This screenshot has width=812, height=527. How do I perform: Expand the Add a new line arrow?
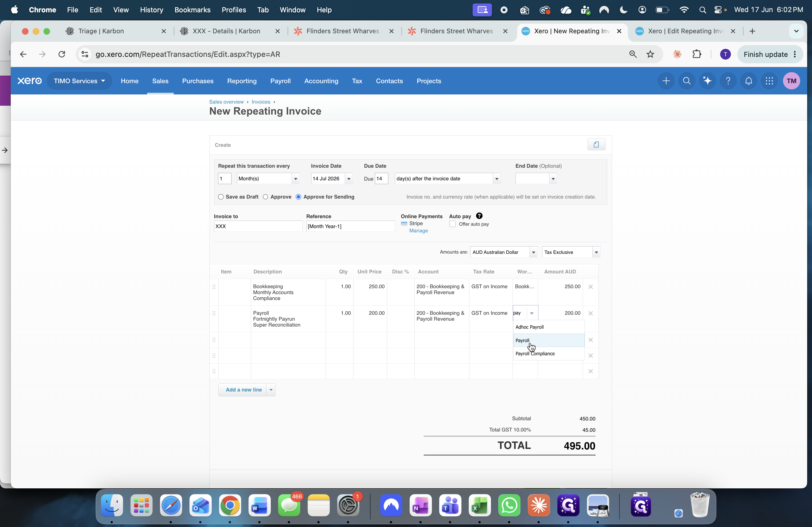tap(271, 390)
